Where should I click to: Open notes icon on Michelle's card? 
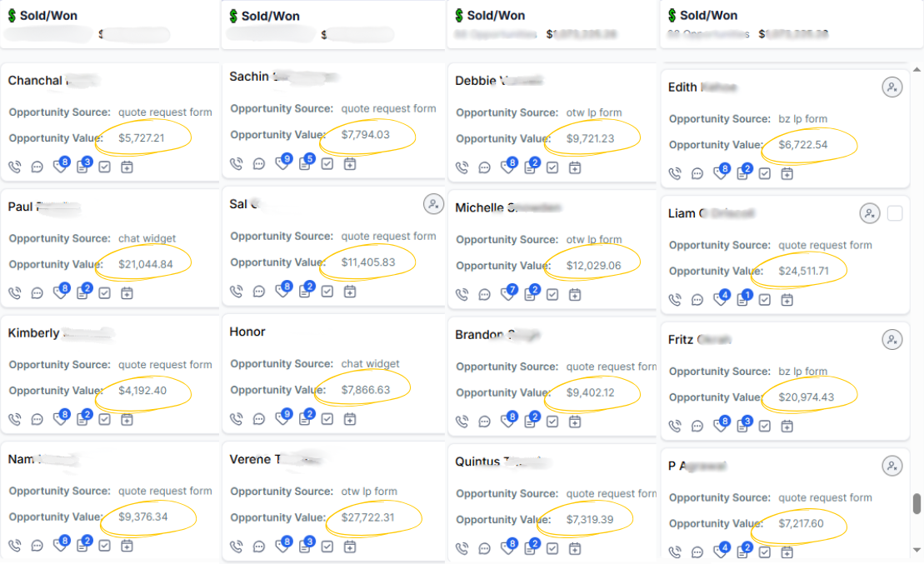(530, 294)
